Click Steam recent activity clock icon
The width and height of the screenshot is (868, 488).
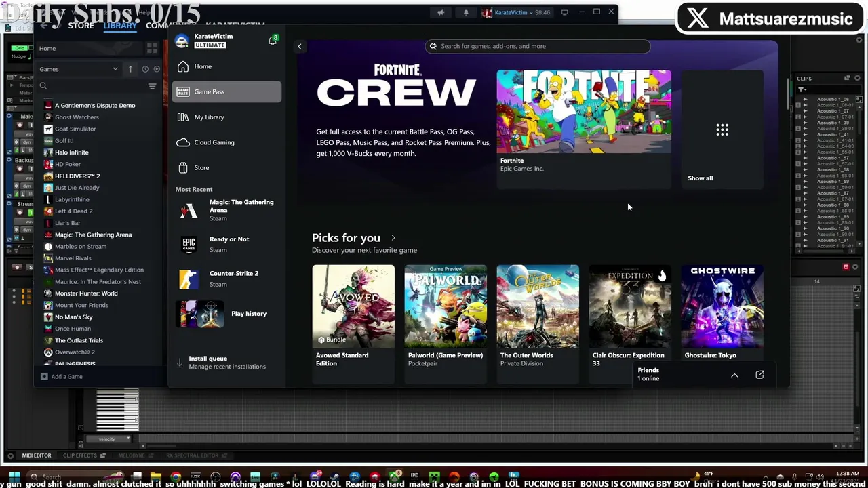click(145, 69)
